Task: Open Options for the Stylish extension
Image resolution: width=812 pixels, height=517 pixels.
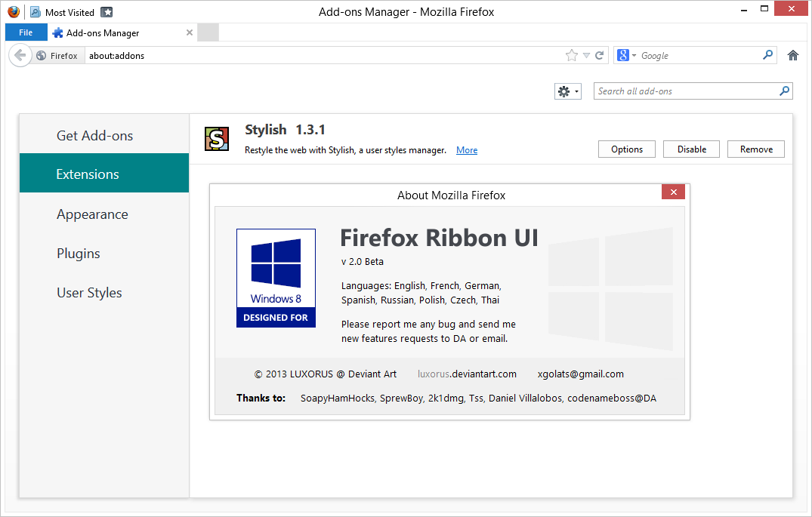Action: (626, 149)
